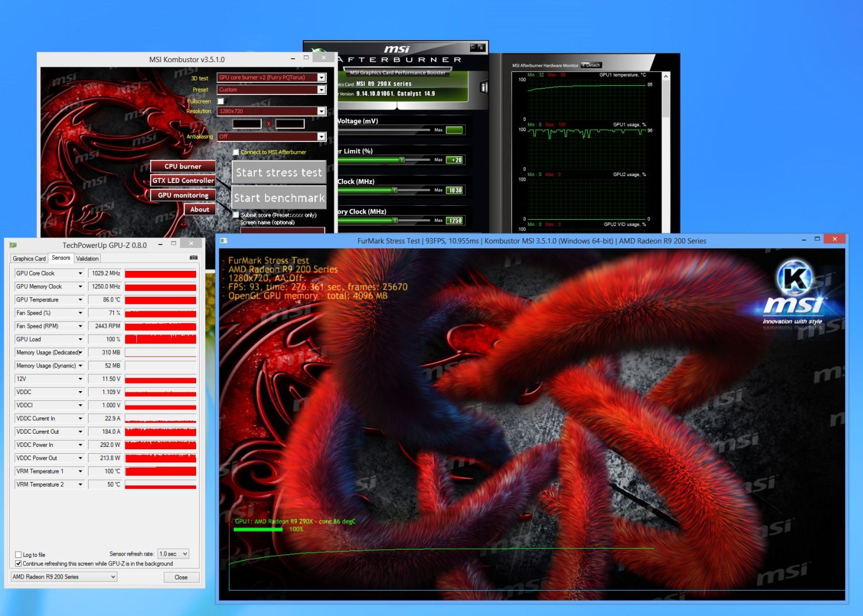Expand the VDDC Power In sensor dropdown
Screen dimensions: 863x616
[x=80, y=445]
